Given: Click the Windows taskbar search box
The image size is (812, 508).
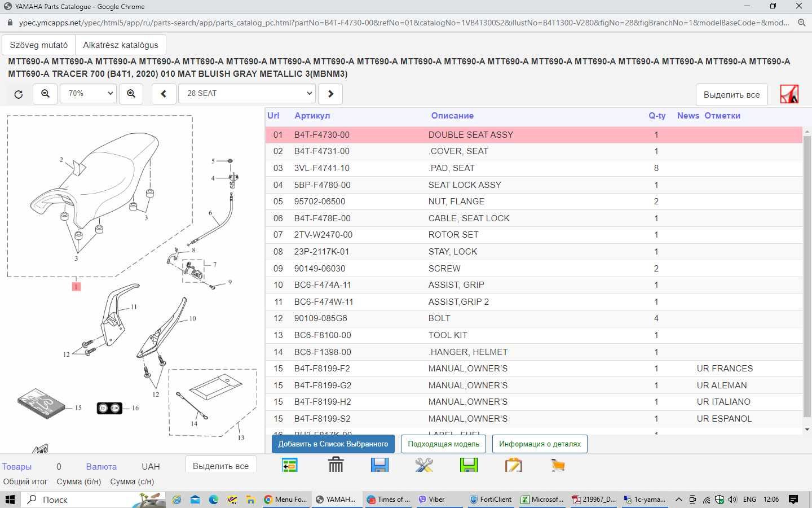Looking at the screenshot, I should [x=94, y=500].
